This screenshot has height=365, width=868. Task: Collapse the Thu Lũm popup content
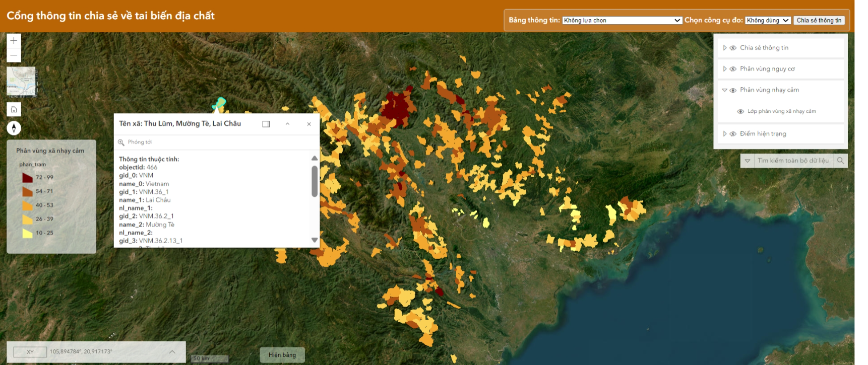point(287,124)
